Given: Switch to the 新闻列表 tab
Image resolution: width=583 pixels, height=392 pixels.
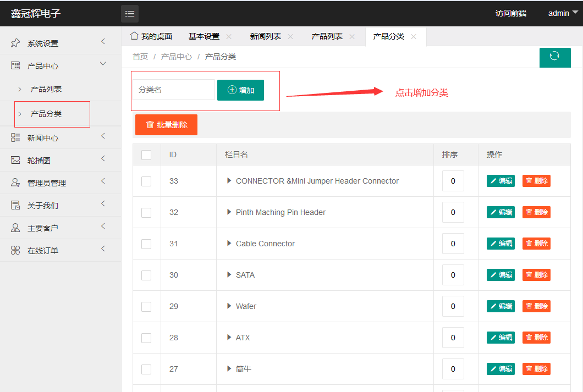Looking at the screenshot, I should [266, 36].
